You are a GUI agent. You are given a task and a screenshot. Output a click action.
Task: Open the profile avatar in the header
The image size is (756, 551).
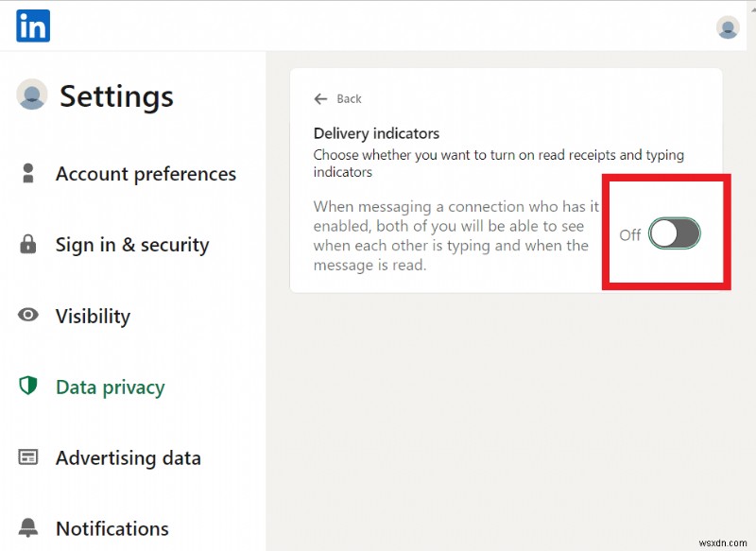click(x=728, y=27)
